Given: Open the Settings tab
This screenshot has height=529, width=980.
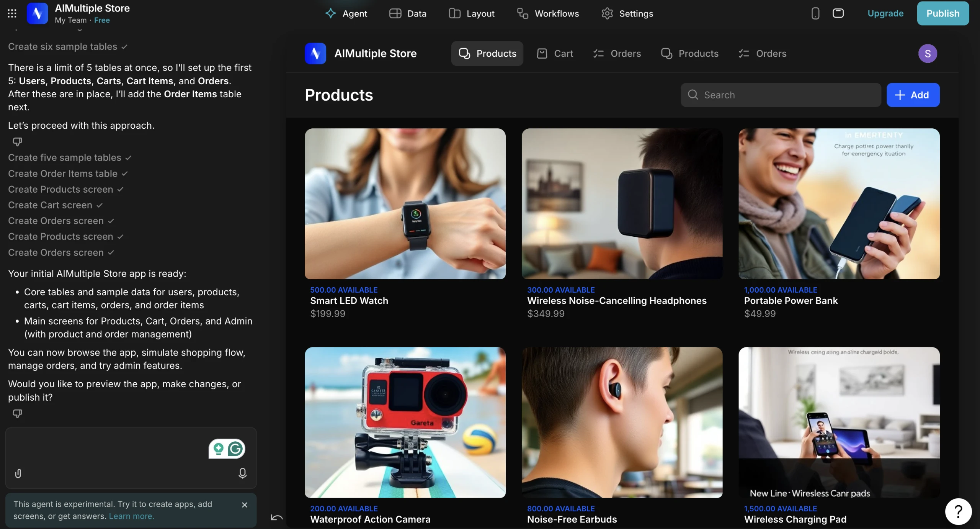Looking at the screenshot, I should (x=627, y=13).
